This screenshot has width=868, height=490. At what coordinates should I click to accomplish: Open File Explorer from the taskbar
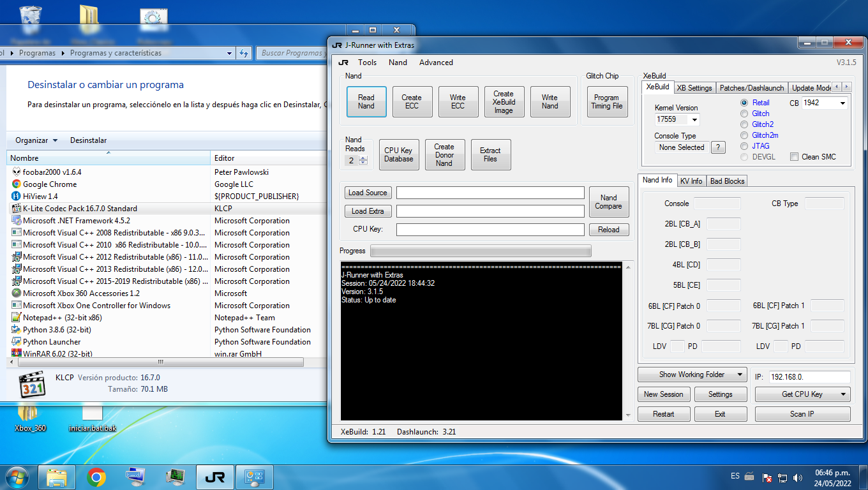click(57, 477)
